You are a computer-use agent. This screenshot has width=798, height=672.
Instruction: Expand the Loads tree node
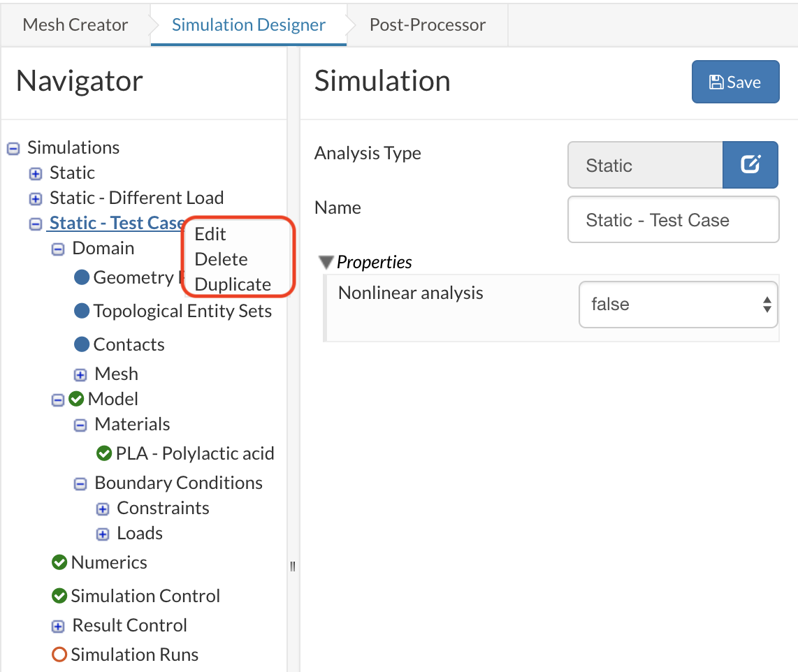103,534
